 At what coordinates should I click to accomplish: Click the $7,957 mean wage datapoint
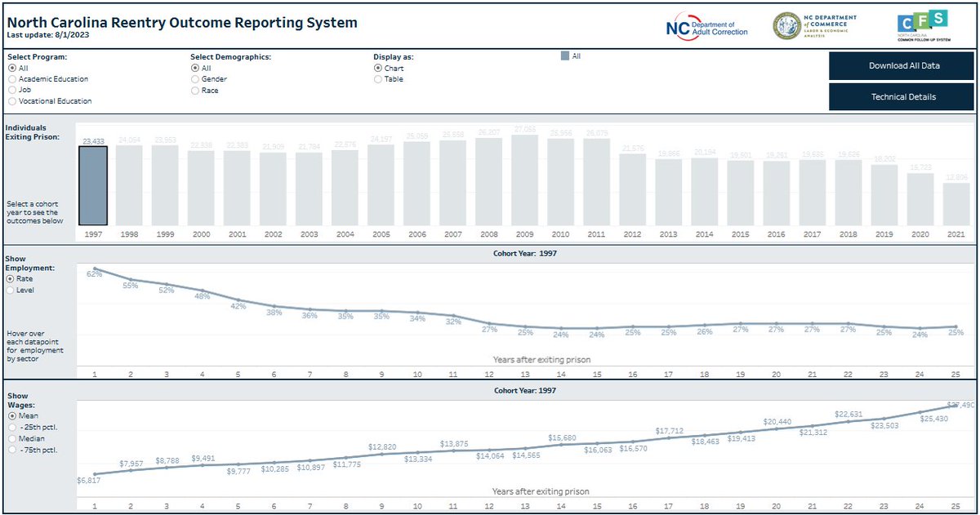pyautogui.click(x=131, y=470)
